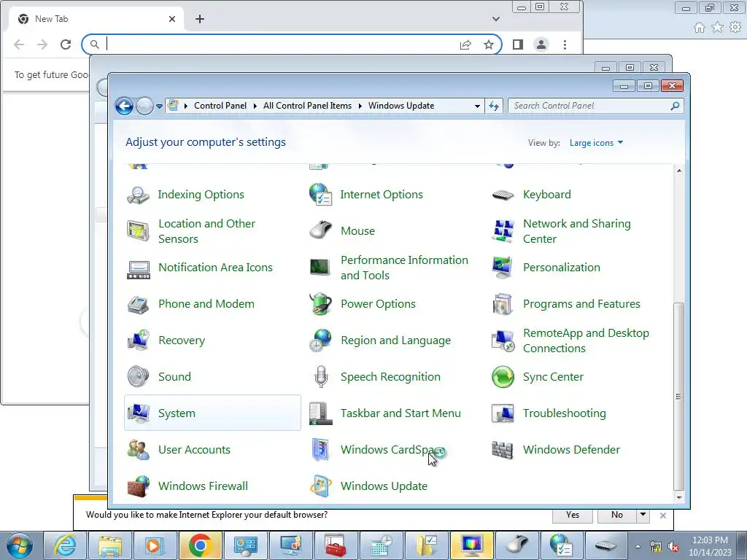This screenshot has height=560, width=747.
Task: Select Control Panel breadcrumb segment
Action: pos(220,106)
